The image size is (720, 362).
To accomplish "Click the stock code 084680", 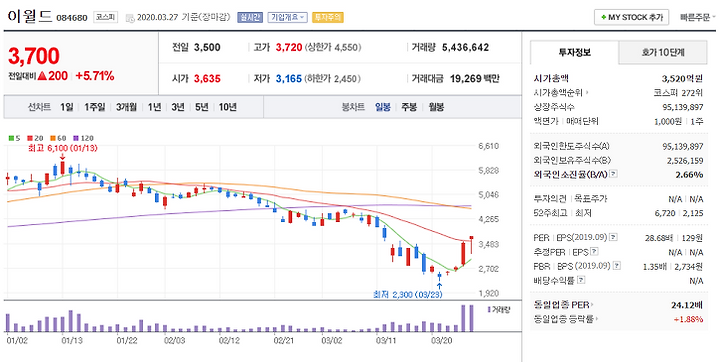I will [x=72, y=18].
